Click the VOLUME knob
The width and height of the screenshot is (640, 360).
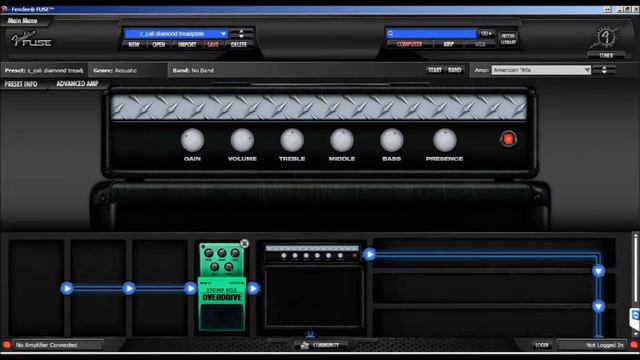pos(242,140)
